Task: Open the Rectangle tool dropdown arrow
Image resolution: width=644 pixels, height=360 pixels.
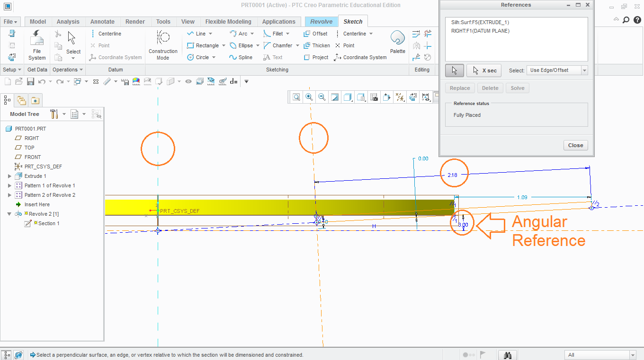Action: pos(223,46)
